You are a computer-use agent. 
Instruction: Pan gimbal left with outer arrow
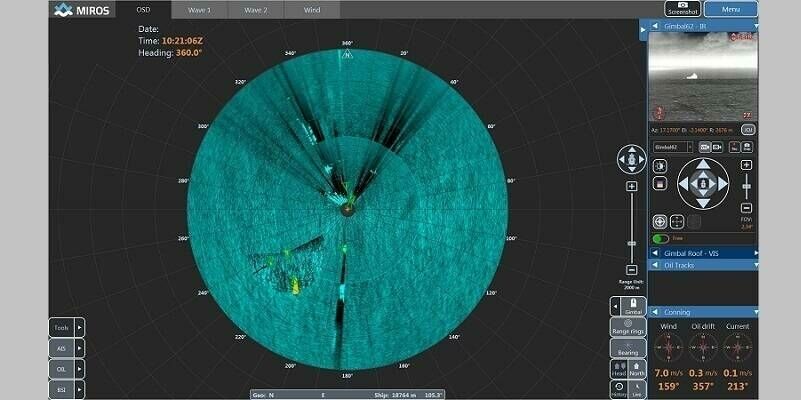pos(684,184)
